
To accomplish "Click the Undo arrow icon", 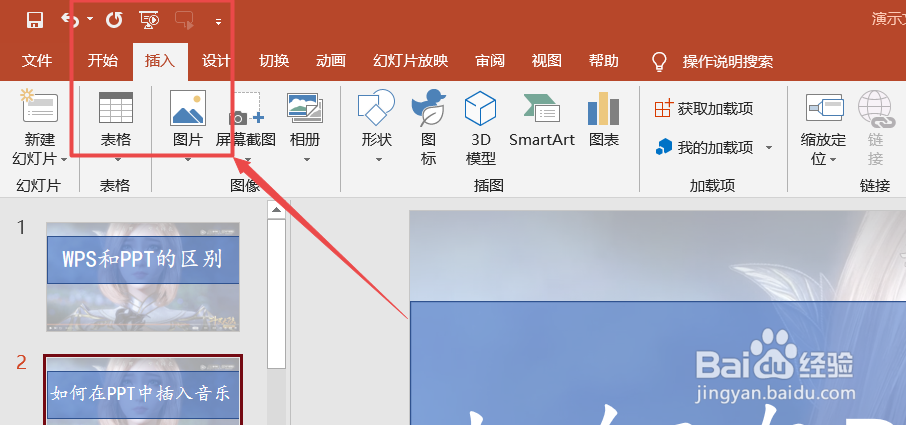I will (70, 20).
